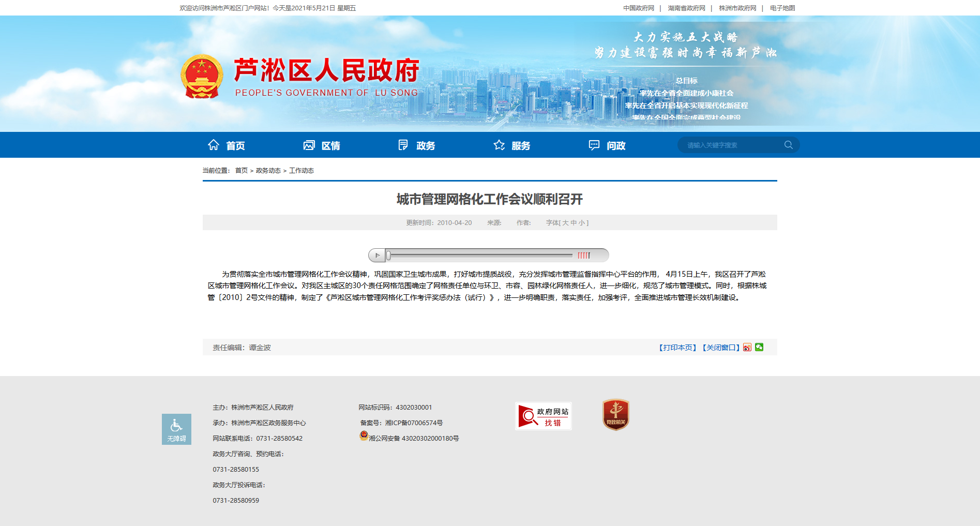Open the government website error-report badge
Image resolution: width=980 pixels, height=526 pixels.
(x=544, y=416)
